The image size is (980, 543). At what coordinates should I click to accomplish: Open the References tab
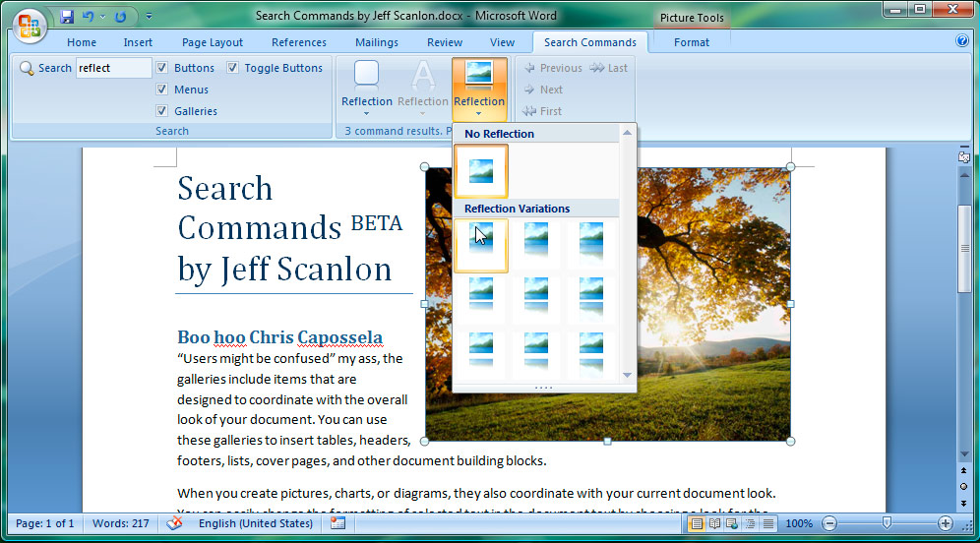click(x=299, y=42)
